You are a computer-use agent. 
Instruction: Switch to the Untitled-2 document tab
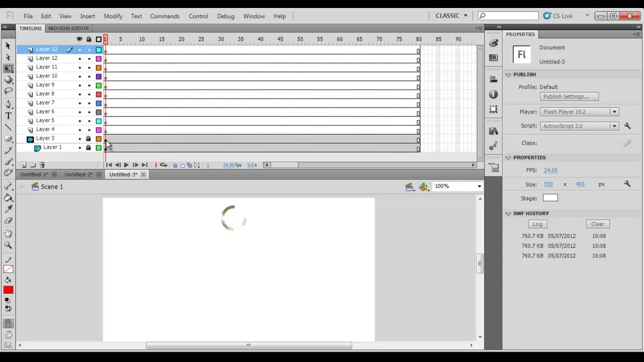pyautogui.click(x=78, y=174)
